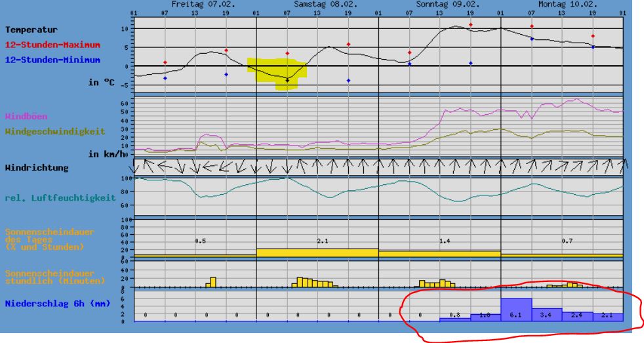Click the 12-Stunden-Maximum legend label

[52, 45]
